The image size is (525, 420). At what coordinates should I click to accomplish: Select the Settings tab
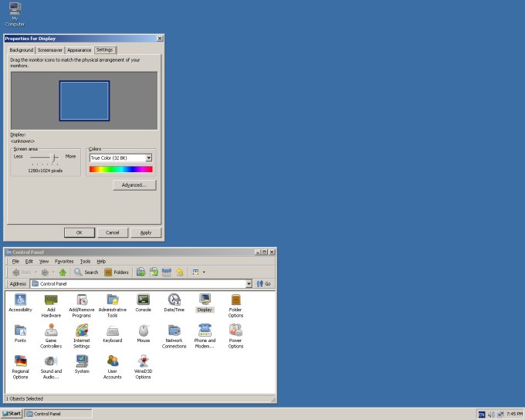point(105,49)
